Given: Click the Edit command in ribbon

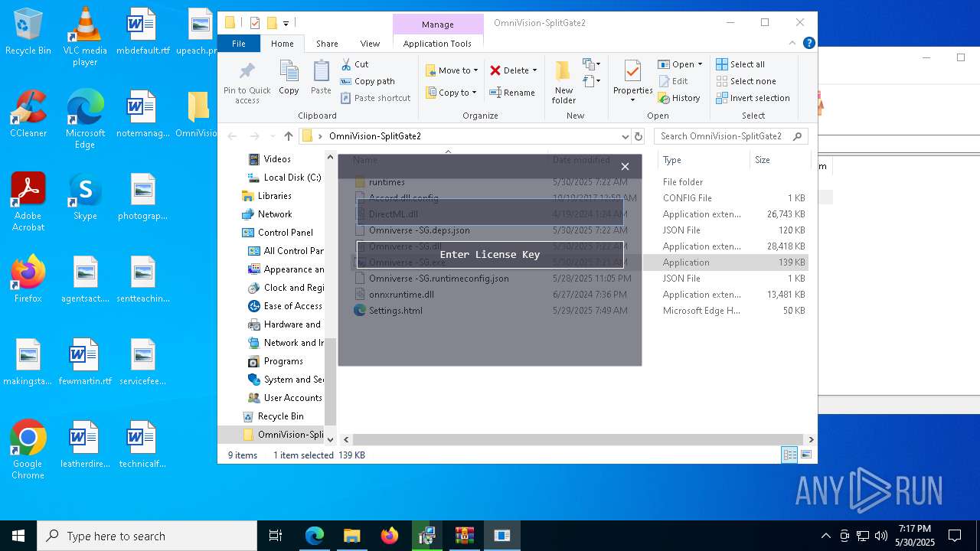Looking at the screenshot, I should (x=672, y=81).
